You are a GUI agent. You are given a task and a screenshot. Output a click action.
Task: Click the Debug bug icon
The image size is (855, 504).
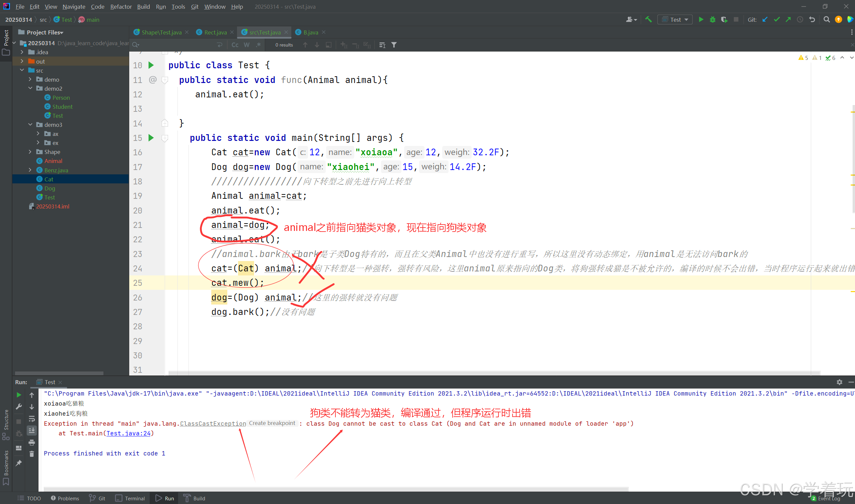click(712, 20)
